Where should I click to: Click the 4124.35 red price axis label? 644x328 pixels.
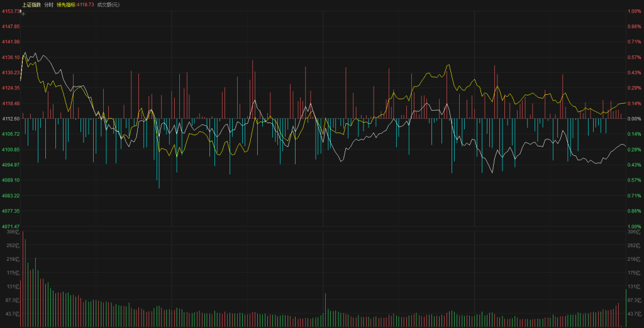[11, 88]
